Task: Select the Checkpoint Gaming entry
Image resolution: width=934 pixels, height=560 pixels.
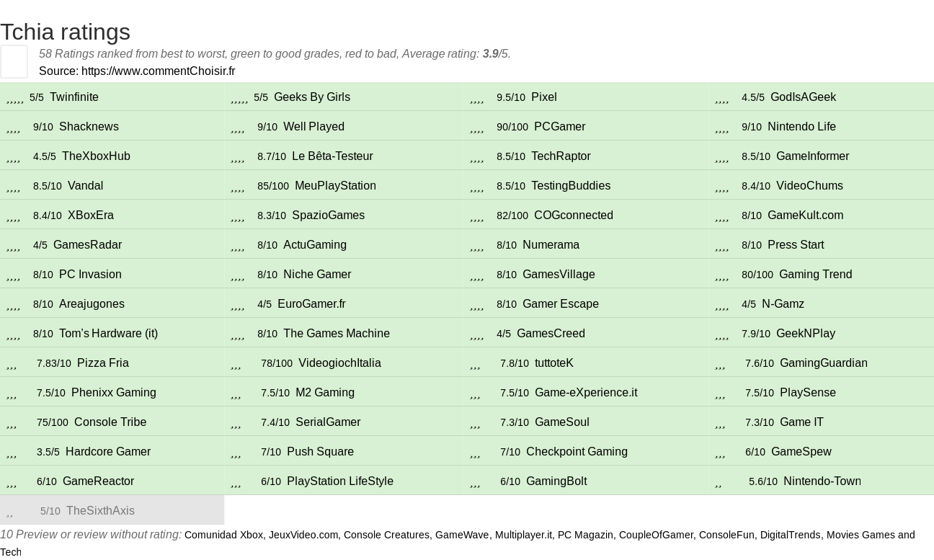Action: click(586, 451)
